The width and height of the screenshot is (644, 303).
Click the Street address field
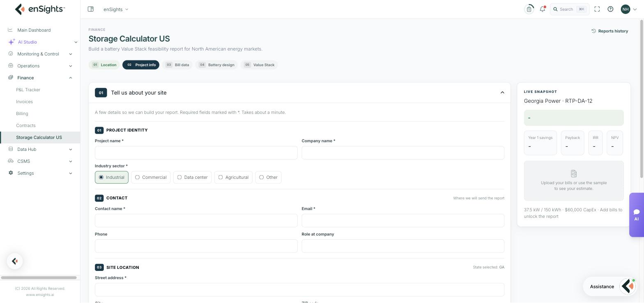point(299,290)
